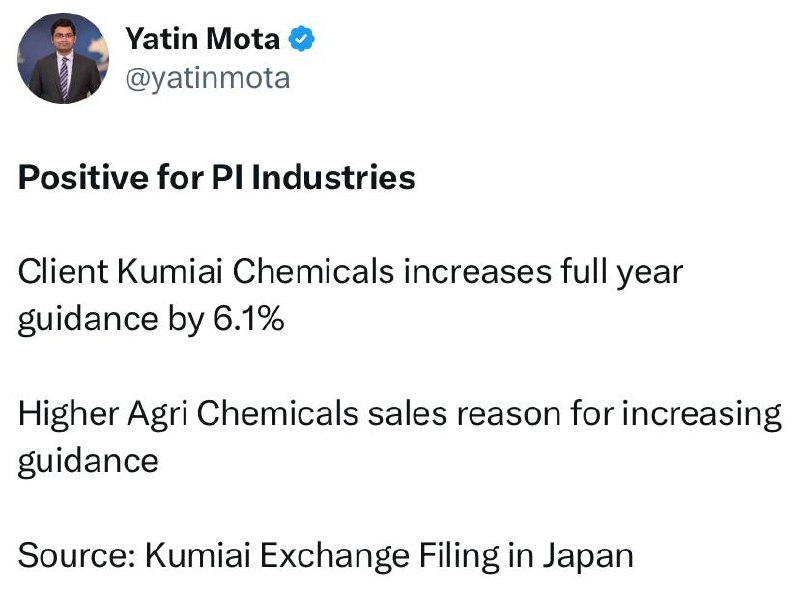Image resolution: width=800 pixels, height=593 pixels.
Task: Click the blue verified badge
Action: [303, 39]
